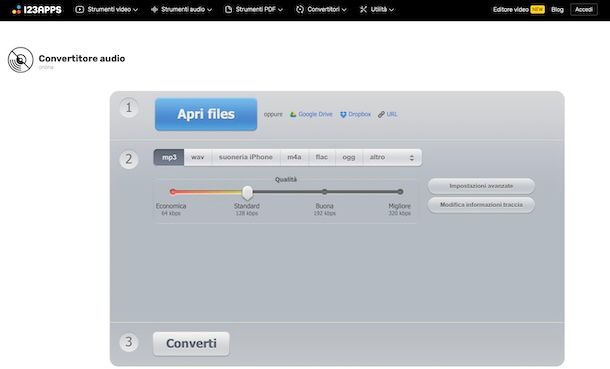
Task: Set quality to Buona slider point
Action: [324, 192]
